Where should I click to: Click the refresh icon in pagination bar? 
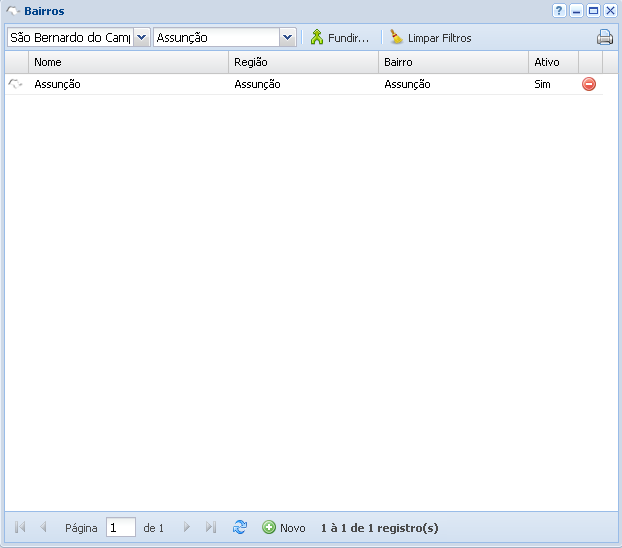240,527
